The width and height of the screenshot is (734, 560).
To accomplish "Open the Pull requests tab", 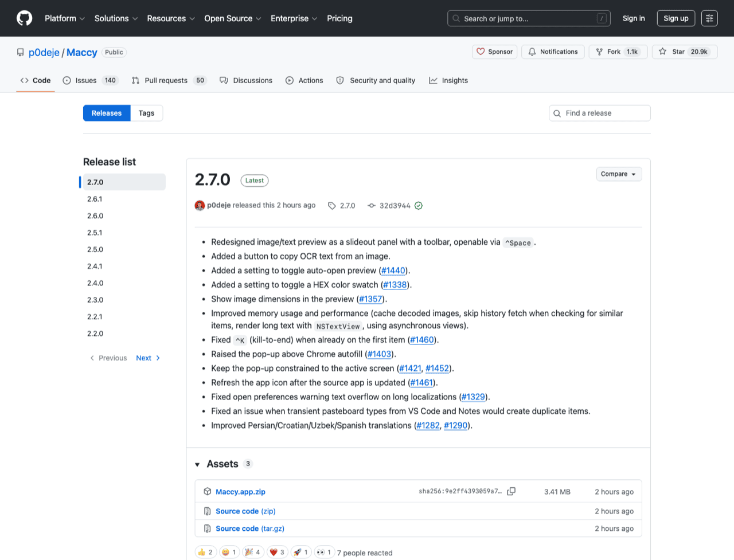I will pos(169,80).
